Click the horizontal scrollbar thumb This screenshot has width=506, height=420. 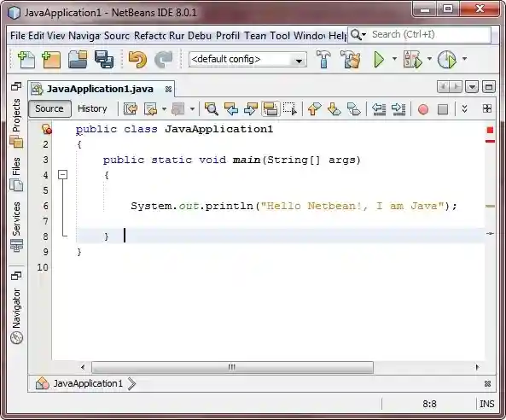(232, 367)
